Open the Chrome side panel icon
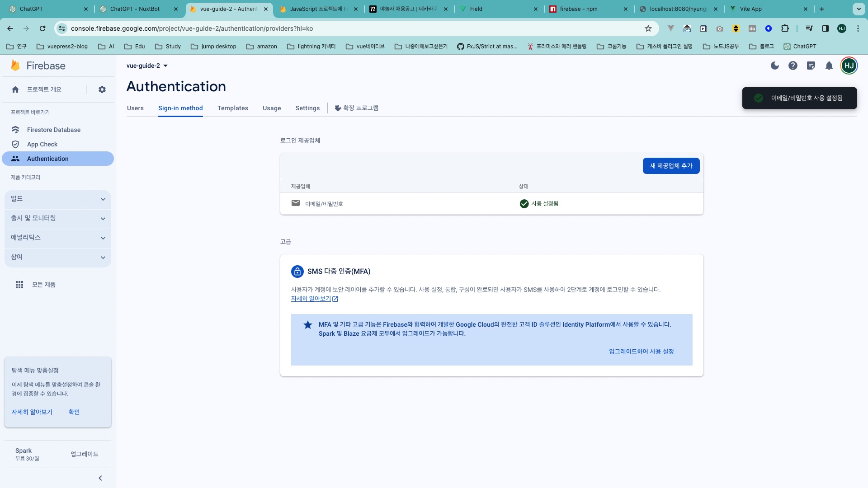Viewport: 868px width, 488px height. coord(826,28)
